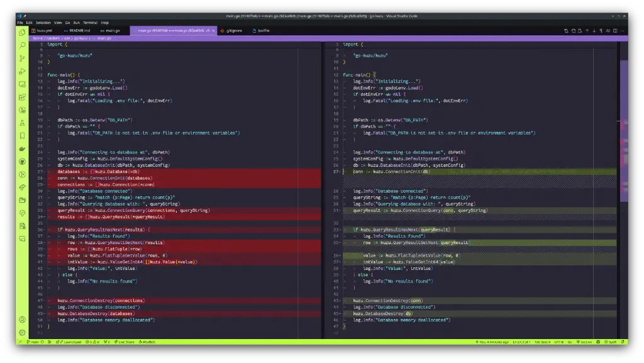Toggle whitespace trimming pilcrow icon
This screenshot has width=644, height=363.
click(601, 31)
